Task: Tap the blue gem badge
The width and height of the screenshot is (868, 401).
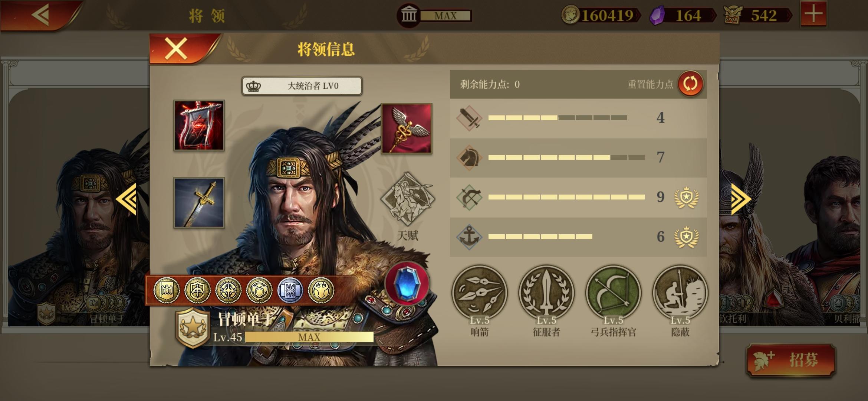Action: click(407, 283)
